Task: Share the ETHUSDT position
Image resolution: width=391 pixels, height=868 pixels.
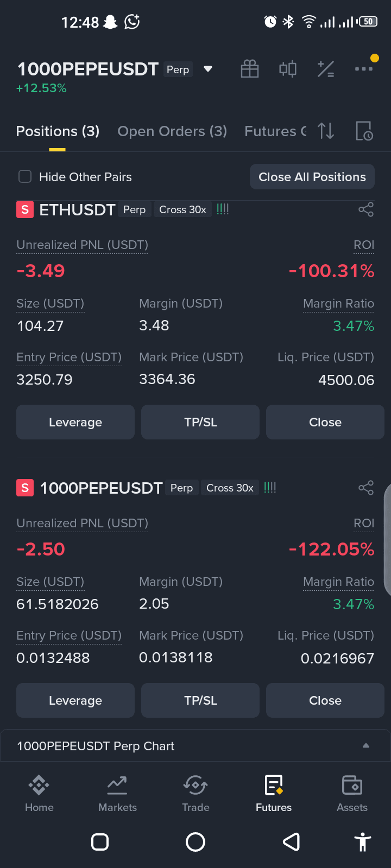Action: point(366,209)
